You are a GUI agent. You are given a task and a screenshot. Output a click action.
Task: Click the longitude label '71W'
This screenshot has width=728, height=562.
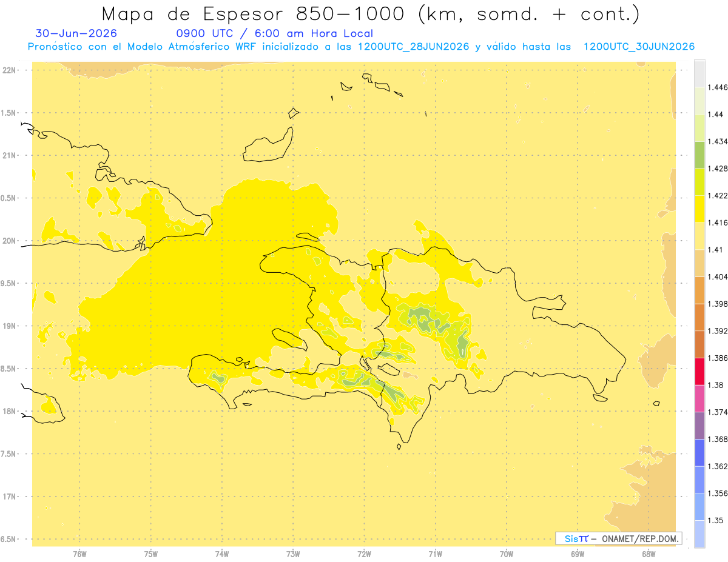coord(435,554)
